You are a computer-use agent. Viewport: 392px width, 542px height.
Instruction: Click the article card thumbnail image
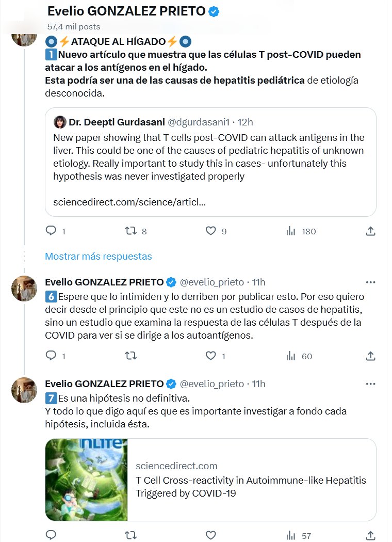(x=86, y=480)
